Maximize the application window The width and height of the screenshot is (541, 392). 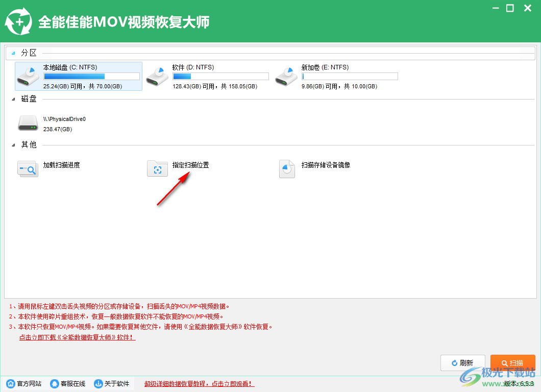510,8
